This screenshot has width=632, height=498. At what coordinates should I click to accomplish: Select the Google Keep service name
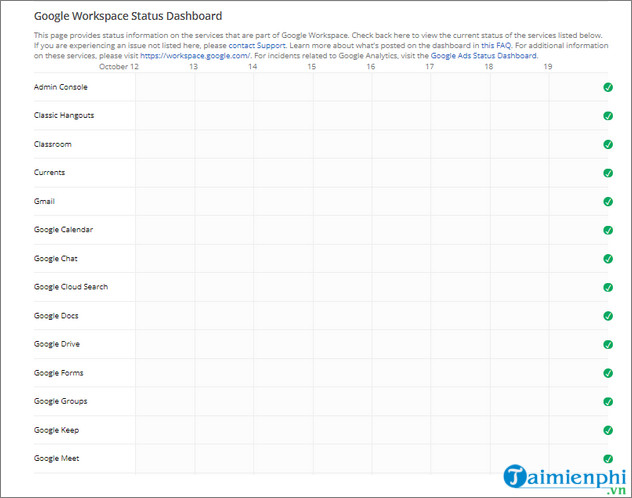click(56, 430)
